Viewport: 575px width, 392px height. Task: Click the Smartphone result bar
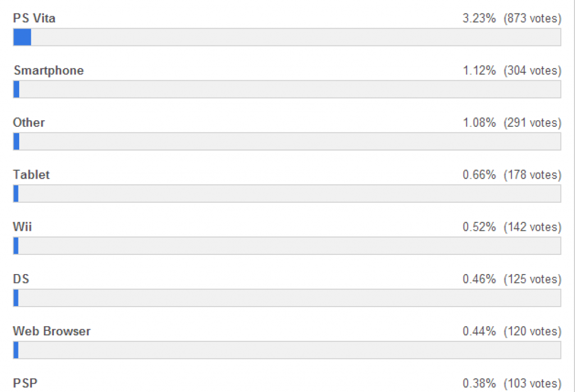click(x=287, y=89)
